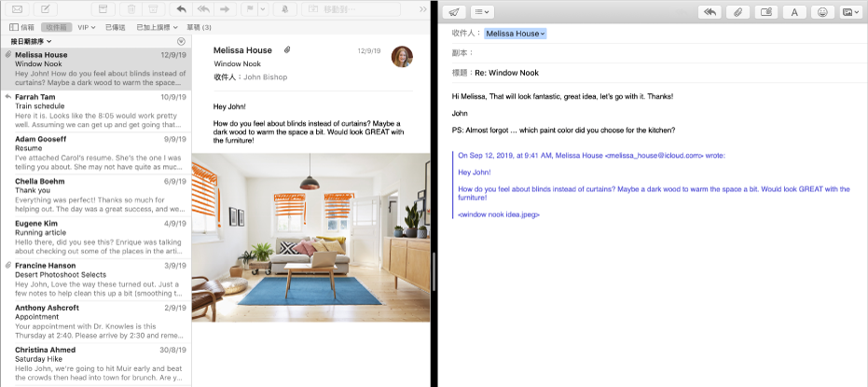Viewport: 868px width, 387px height.
Task: Mute the conversation with the bell icon
Action: pos(284,9)
